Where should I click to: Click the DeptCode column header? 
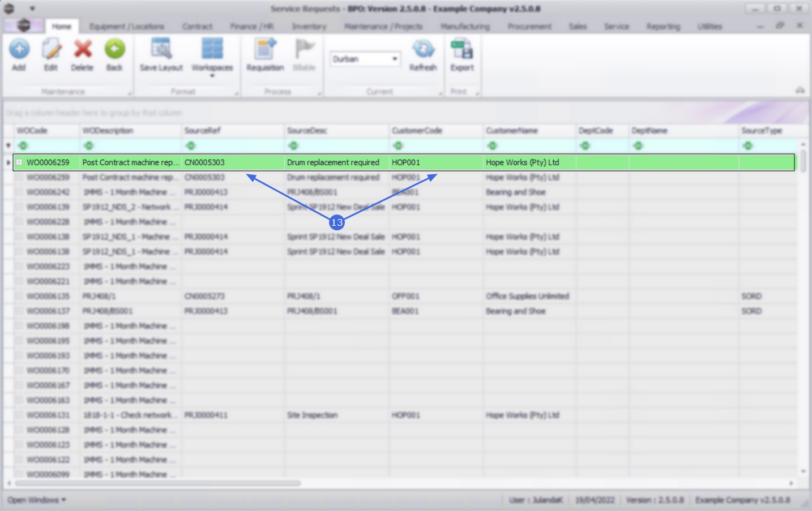(x=602, y=131)
